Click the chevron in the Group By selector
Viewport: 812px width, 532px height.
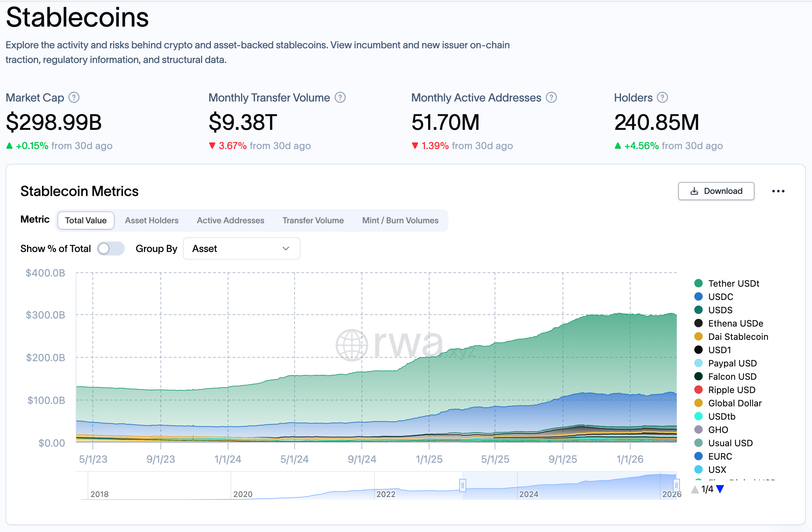(x=286, y=249)
